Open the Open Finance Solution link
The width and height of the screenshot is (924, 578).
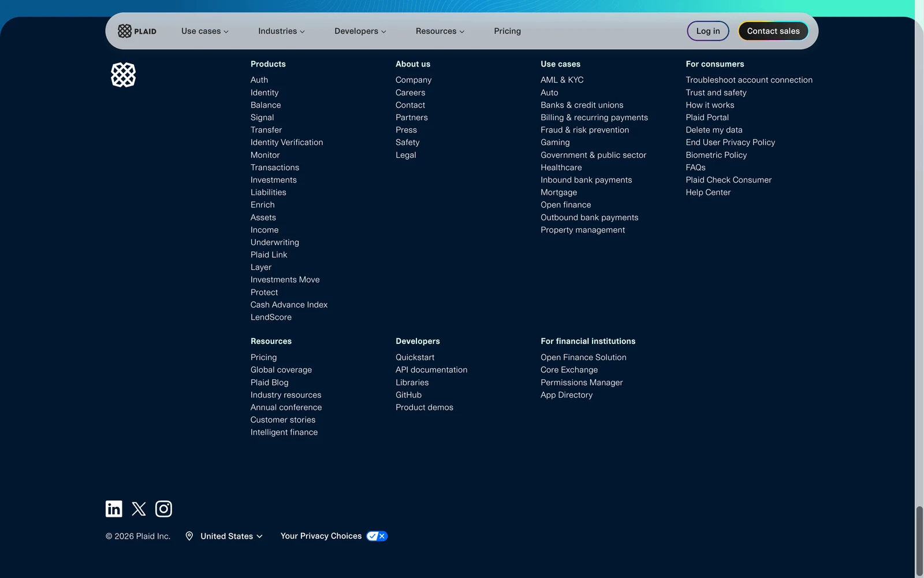584,357
